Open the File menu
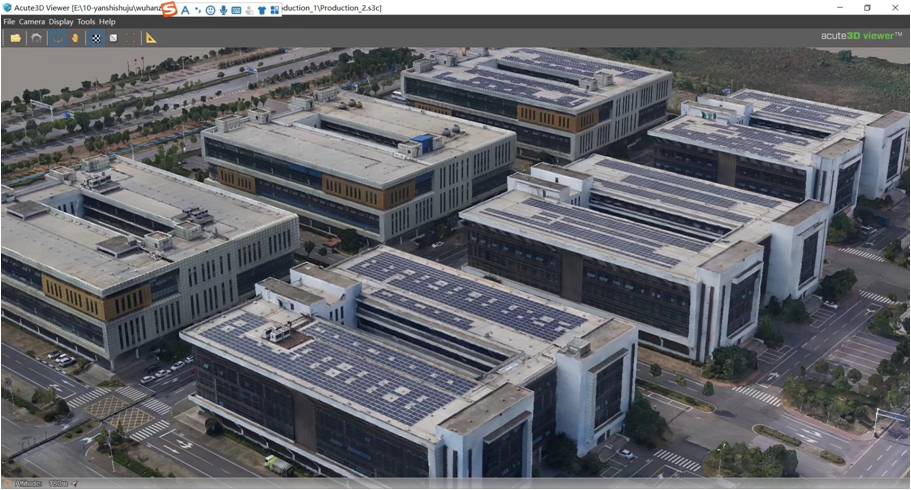This screenshot has width=911, height=490. 9,21
